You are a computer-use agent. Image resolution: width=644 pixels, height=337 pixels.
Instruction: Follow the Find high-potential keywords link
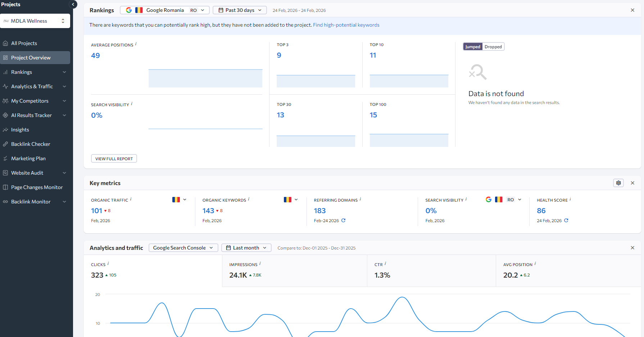click(x=346, y=25)
